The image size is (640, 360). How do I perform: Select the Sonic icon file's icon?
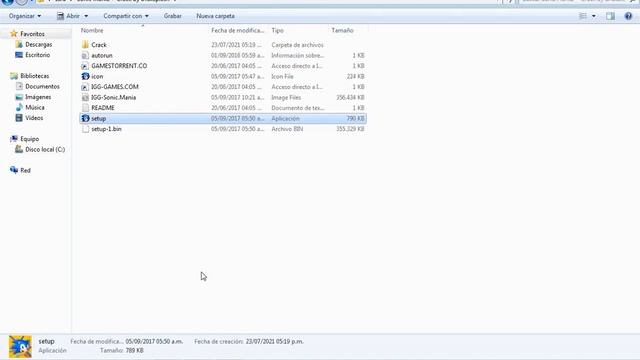tap(85, 76)
